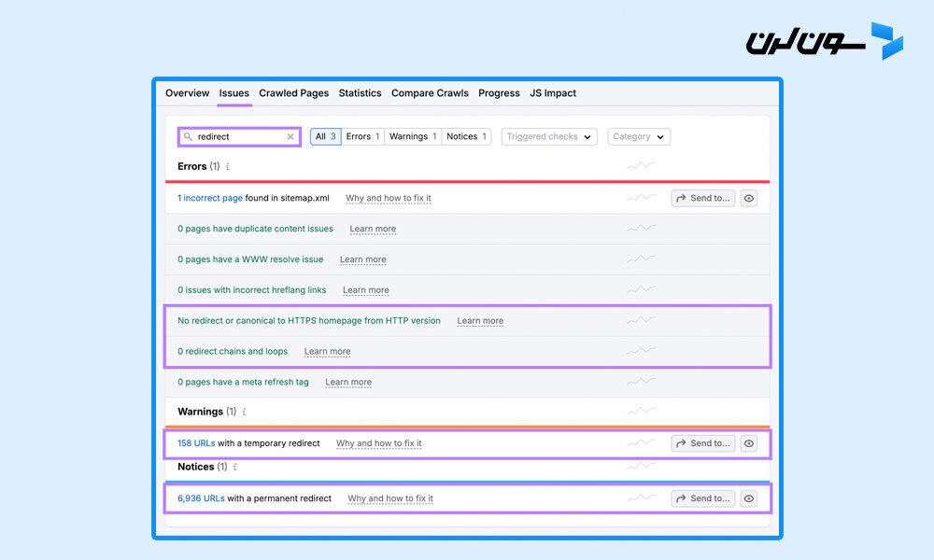
Task: Open trend graph in the Errors header row
Action: coord(642,165)
